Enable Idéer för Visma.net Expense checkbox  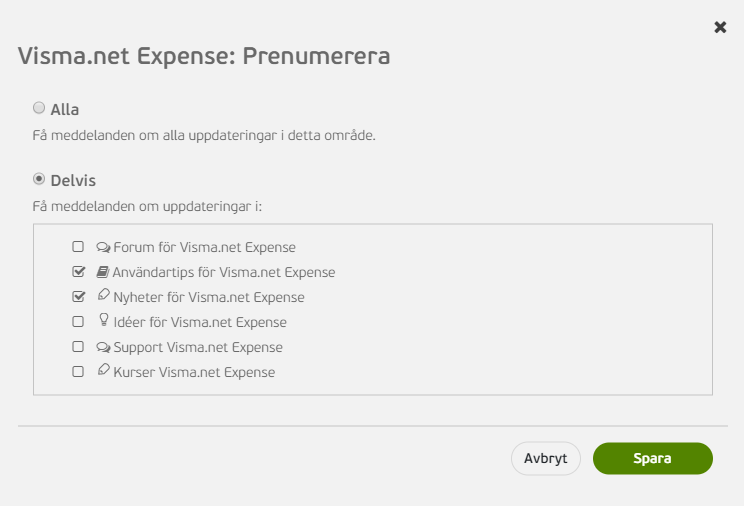point(78,322)
